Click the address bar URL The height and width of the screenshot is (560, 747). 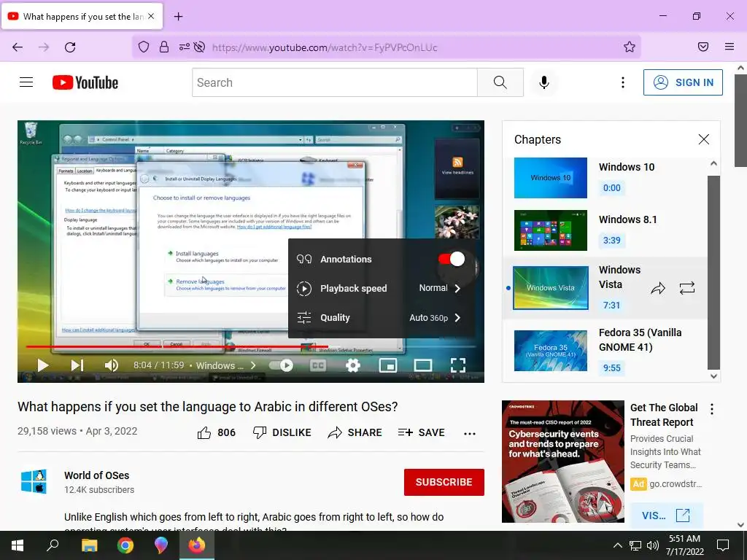click(325, 47)
